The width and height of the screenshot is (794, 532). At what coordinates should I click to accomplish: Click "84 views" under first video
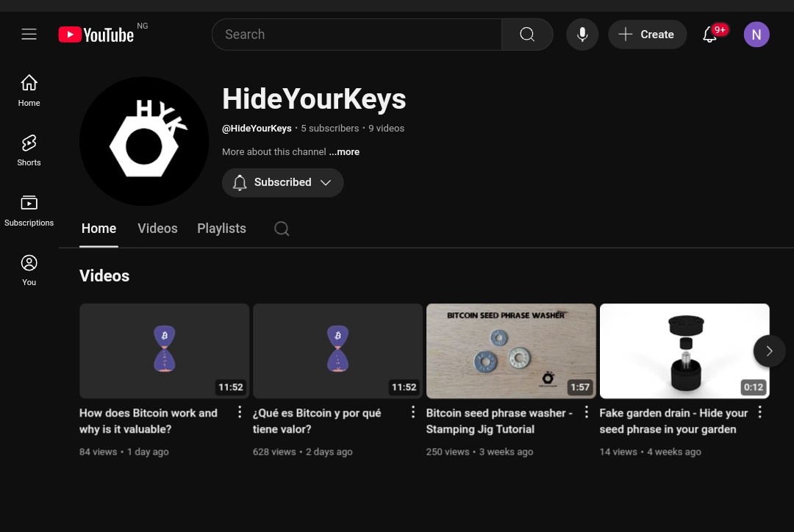(x=98, y=451)
